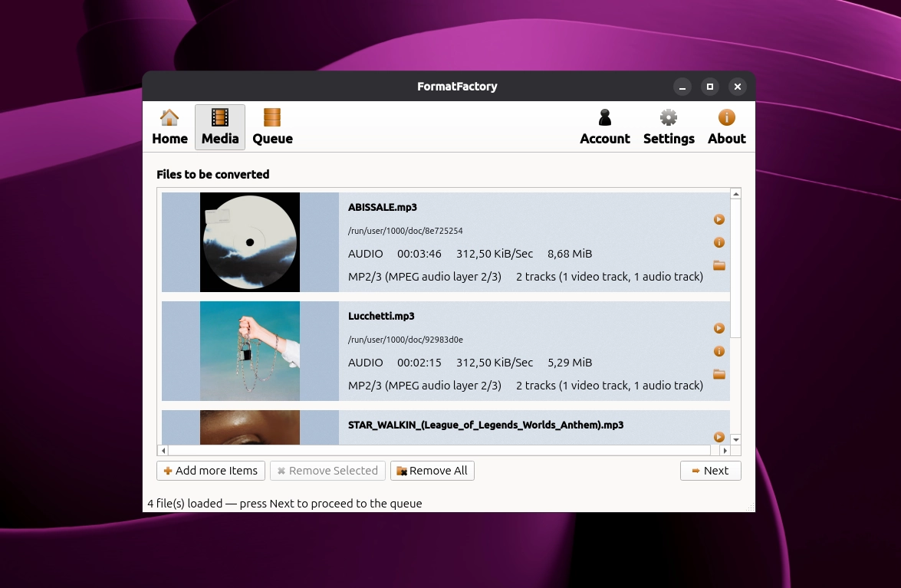Play ABISSALE.mp3 with its play icon
The width and height of the screenshot is (901, 588).
click(718, 219)
